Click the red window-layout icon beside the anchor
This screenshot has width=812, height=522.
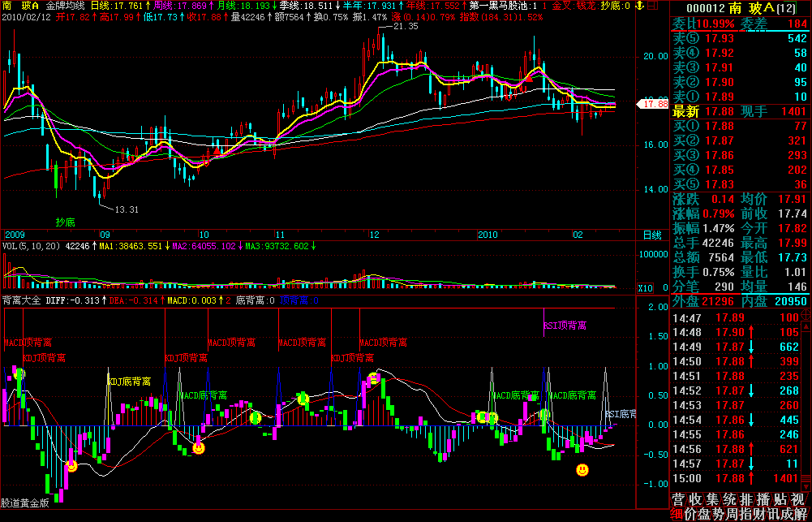[651, 6]
